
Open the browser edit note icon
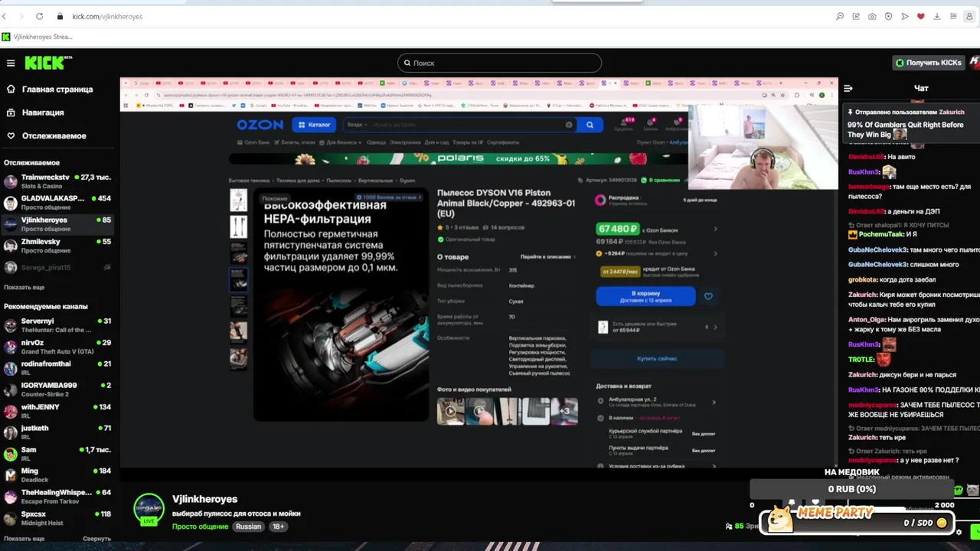[x=856, y=16]
